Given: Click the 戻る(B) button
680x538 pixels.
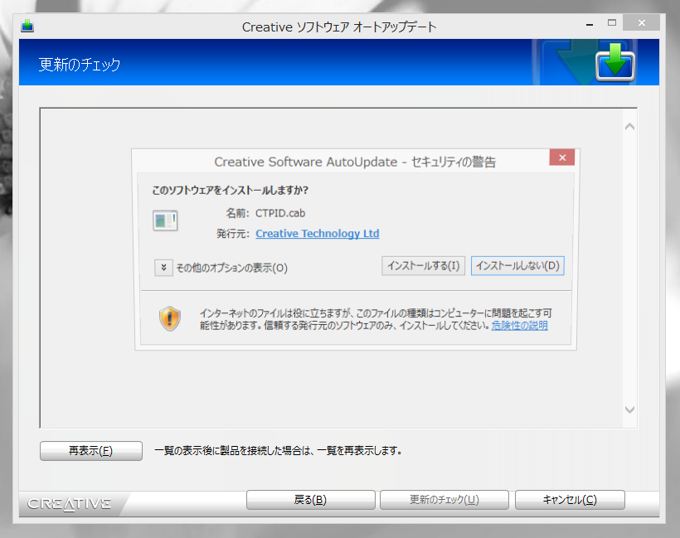Looking at the screenshot, I should point(311,500).
